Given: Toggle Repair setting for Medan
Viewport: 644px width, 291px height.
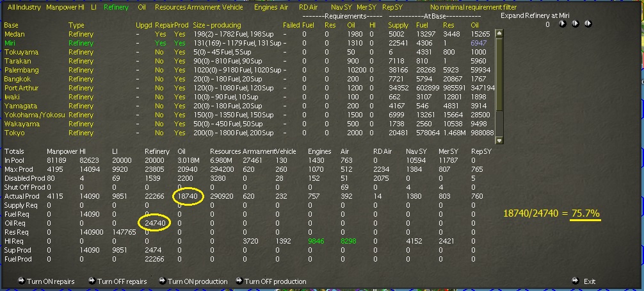Looking at the screenshot, I should (x=161, y=34).
